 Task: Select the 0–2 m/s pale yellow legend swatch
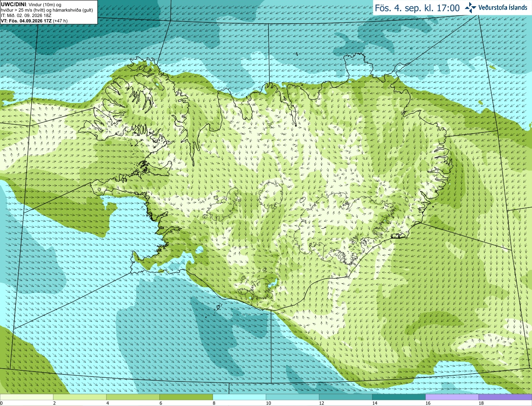coord(27,397)
